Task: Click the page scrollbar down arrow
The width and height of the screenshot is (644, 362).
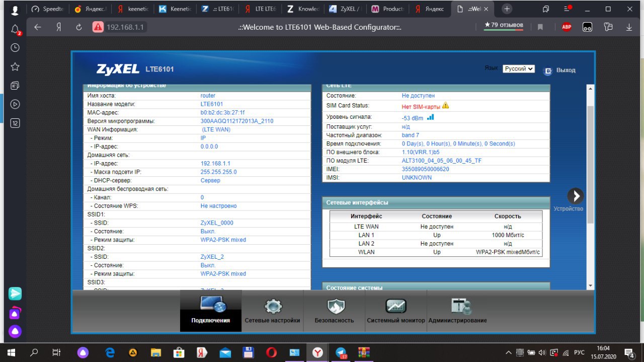Action: pyautogui.click(x=591, y=286)
